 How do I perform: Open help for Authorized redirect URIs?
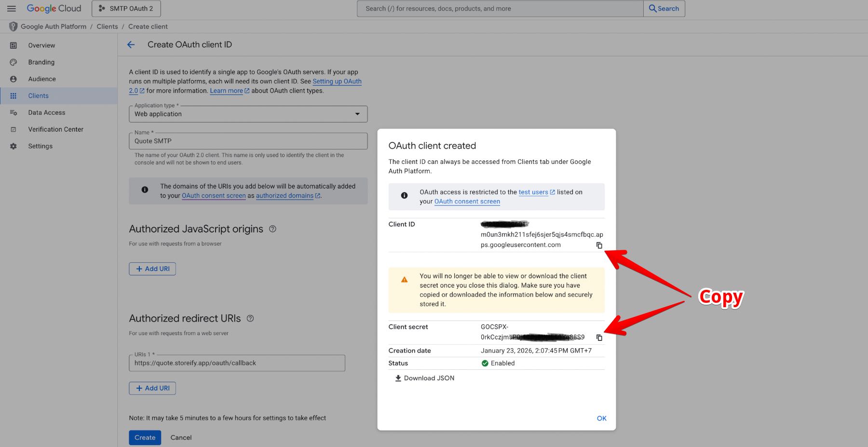pos(250,318)
